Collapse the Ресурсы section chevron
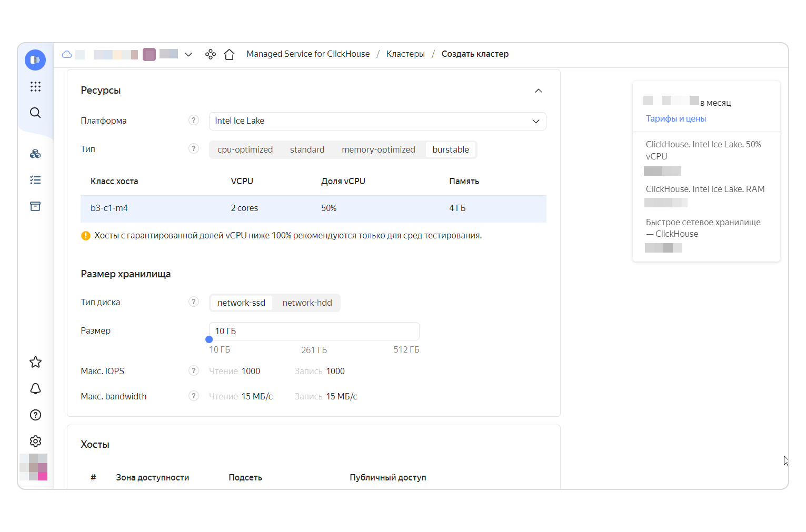Viewport: 806px width, 532px height. (x=539, y=91)
